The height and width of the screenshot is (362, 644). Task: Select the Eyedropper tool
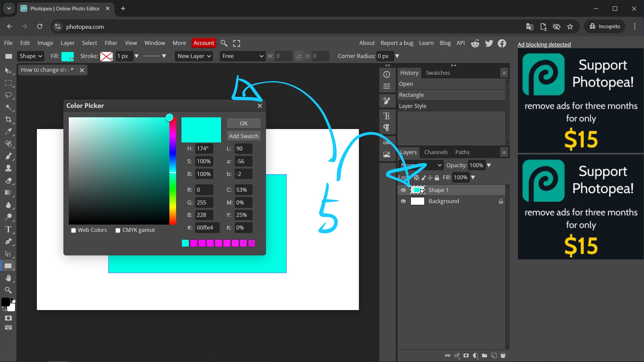9,132
